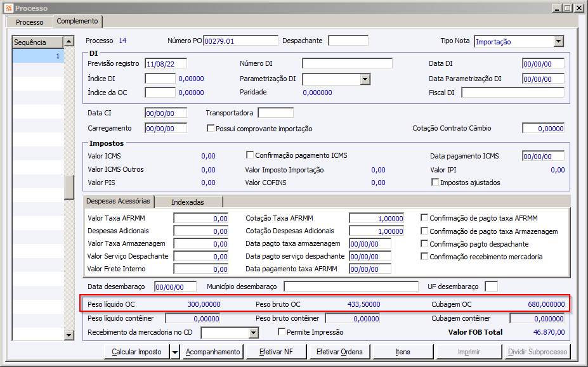Switch to the Processo tab

tap(30, 22)
